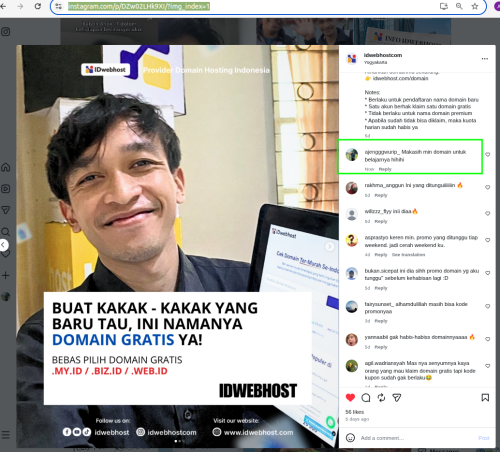Like yannaabil's comment heart
The width and height of the screenshot is (500, 452).
coord(488,339)
